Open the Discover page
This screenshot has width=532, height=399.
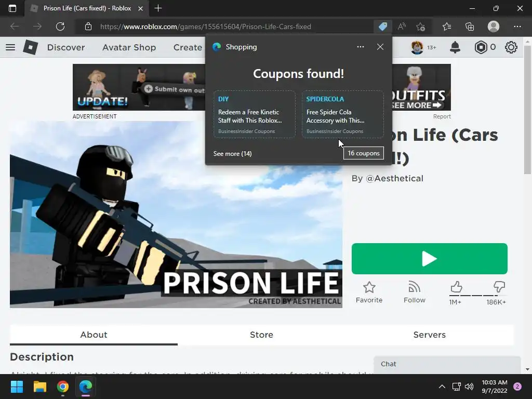[66, 47]
